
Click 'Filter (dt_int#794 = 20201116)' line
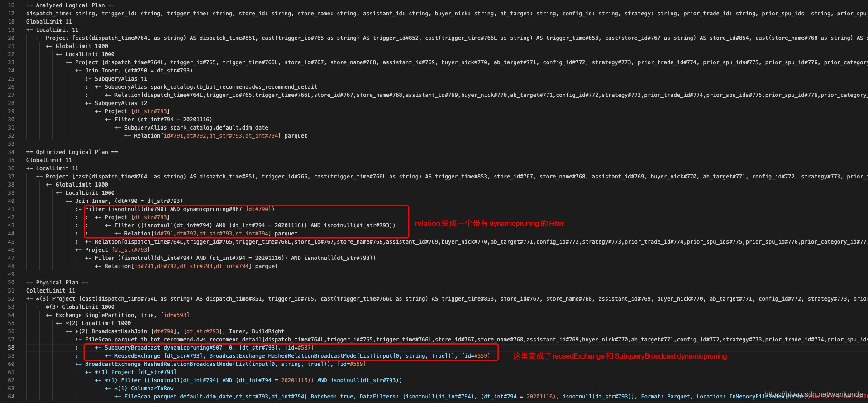pos(163,120)
